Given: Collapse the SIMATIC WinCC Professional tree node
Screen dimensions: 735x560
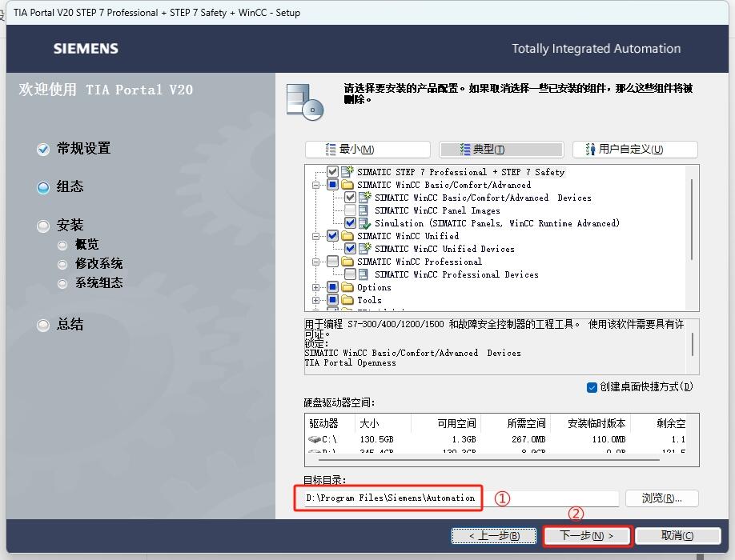Looking at the screenshot, I should click(316, 262).
